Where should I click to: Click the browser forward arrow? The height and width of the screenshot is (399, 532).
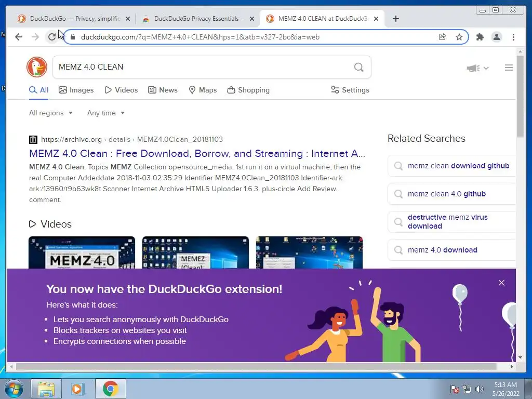coord(35,37)
